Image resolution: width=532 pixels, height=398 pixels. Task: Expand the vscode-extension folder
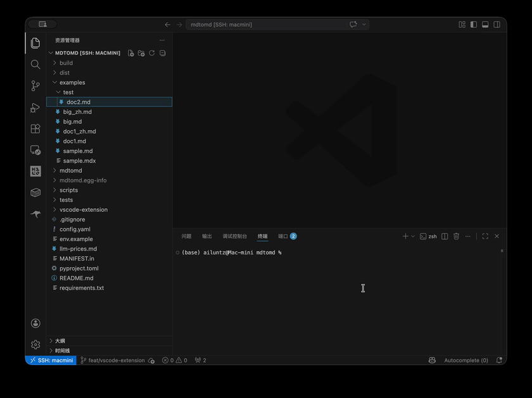pos(109,210)
